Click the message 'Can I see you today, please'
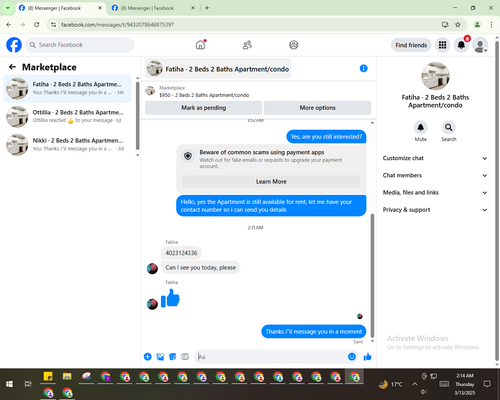500x400 pixels. tap(200, 267)
